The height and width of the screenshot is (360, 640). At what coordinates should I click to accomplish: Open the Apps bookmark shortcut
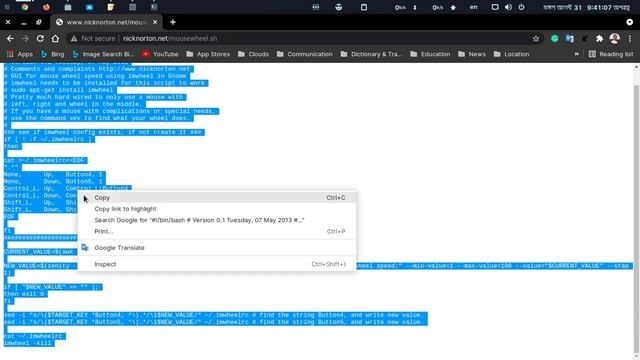tap(20, 54)
